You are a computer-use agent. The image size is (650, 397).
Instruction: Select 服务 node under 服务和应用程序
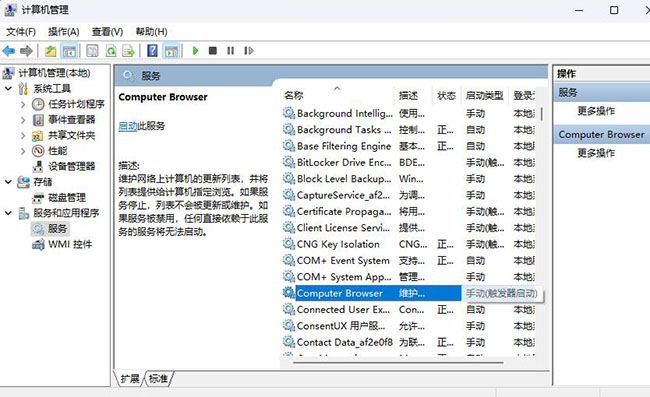click(x=57, y=228)
